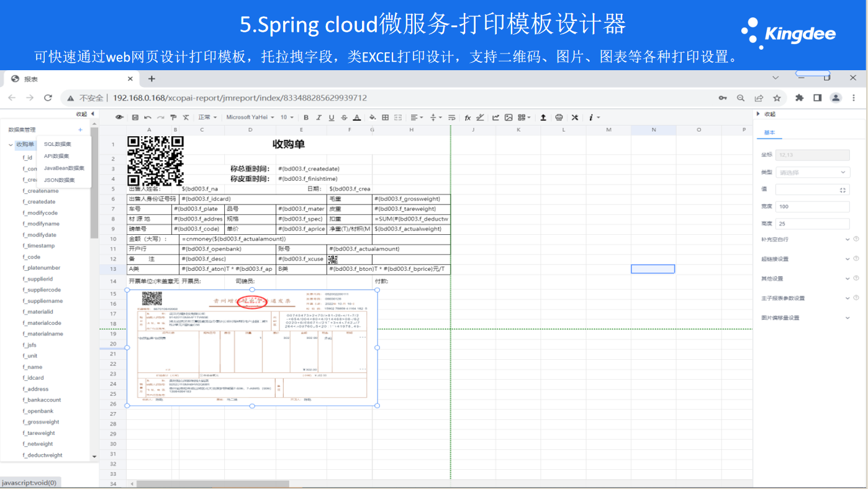The image size is (868, 489).
Task: Click the preview eye icon in toolbar
Action: [119, 117]
